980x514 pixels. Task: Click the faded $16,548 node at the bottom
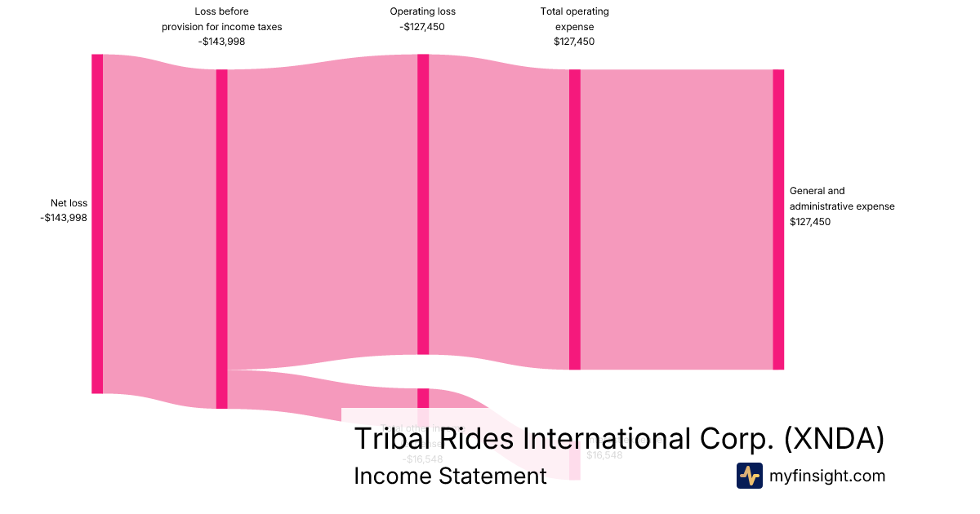pyautogui.click(x=575, y=465)
